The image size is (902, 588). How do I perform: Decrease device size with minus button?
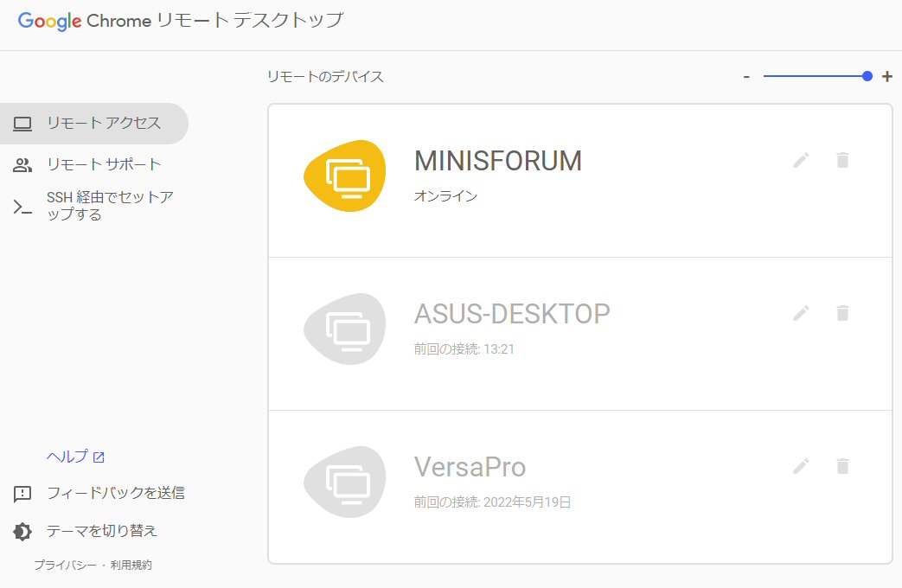pyautogui.click(x=746, y=76)
